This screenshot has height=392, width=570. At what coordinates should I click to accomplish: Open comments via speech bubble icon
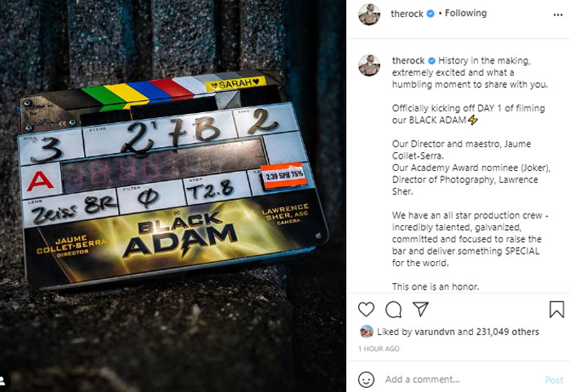[x=393, y=310]
